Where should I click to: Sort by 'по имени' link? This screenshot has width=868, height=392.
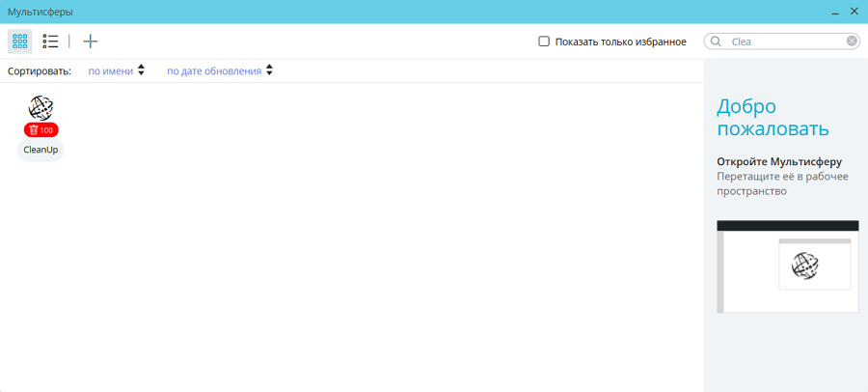pos(110,70)
